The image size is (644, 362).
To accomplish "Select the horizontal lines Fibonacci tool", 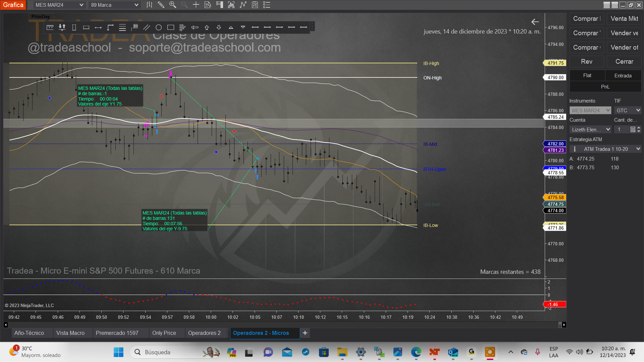I will coord(122,27).
